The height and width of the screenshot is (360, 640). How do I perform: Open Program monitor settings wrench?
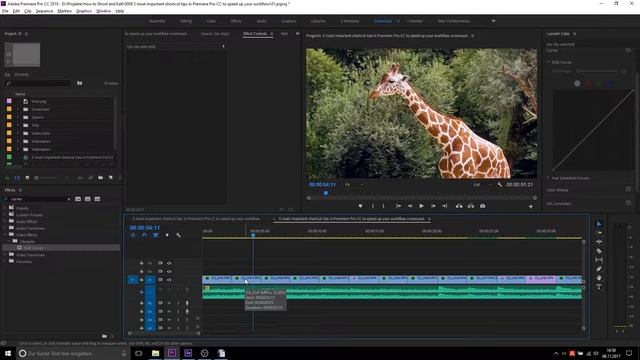click(x=500, y=185)
